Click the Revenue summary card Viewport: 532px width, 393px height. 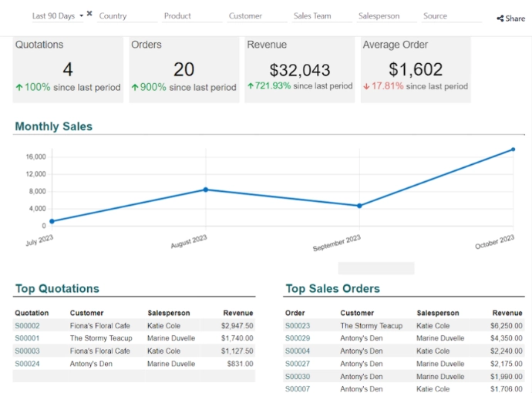300,69
